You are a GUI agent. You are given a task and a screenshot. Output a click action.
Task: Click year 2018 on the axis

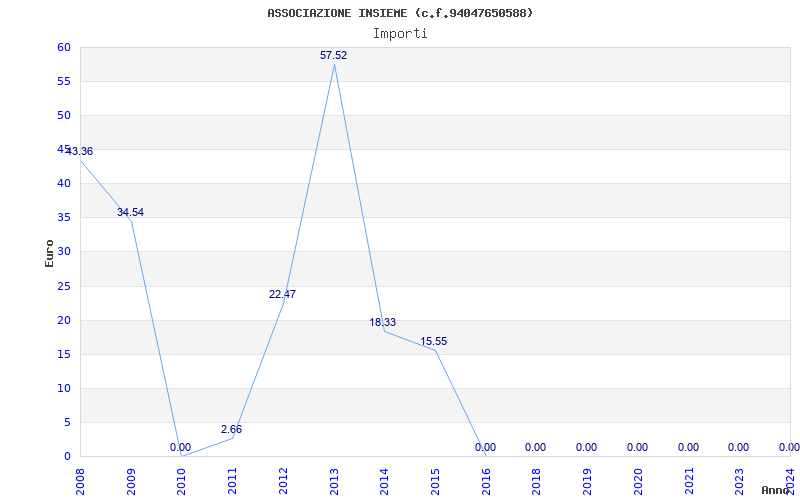537,481
